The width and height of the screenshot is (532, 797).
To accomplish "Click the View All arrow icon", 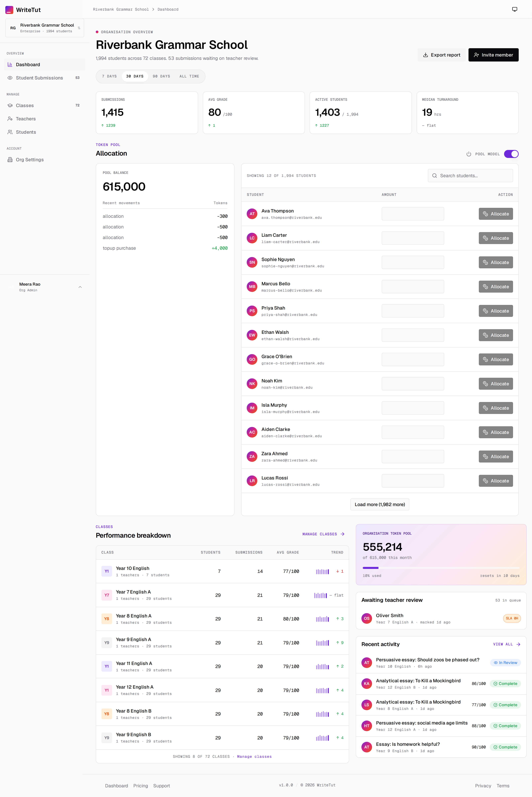I will tap(518, 644).
